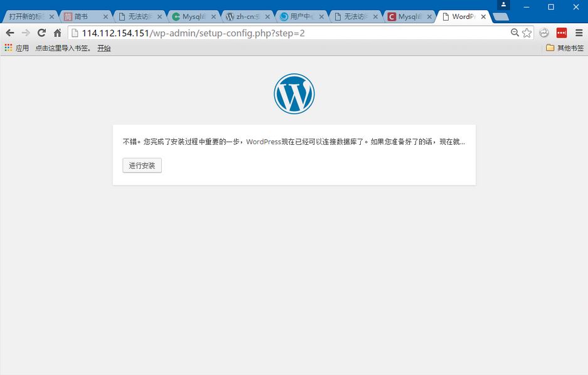The height and width of the screenshot is (375, 588).
Task: Open the 其他书签 bookmarks folder
Action: [x=565, y=48]
